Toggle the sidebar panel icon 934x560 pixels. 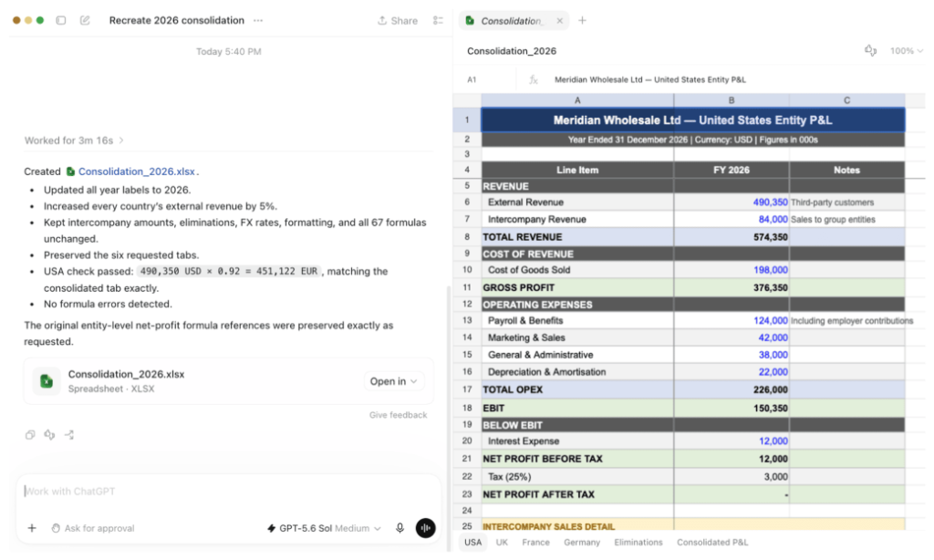pyautogui.click(x=61, y=20)
